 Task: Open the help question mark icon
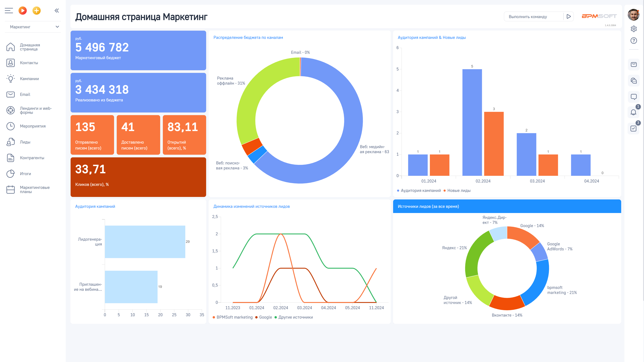(633, 40)
